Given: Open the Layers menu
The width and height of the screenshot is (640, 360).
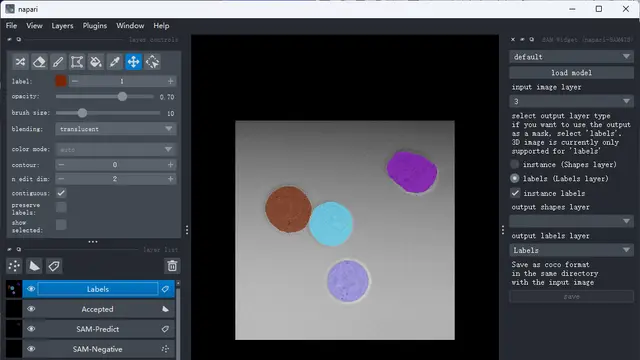Looking at the screenshot, I should pos(62,26).
